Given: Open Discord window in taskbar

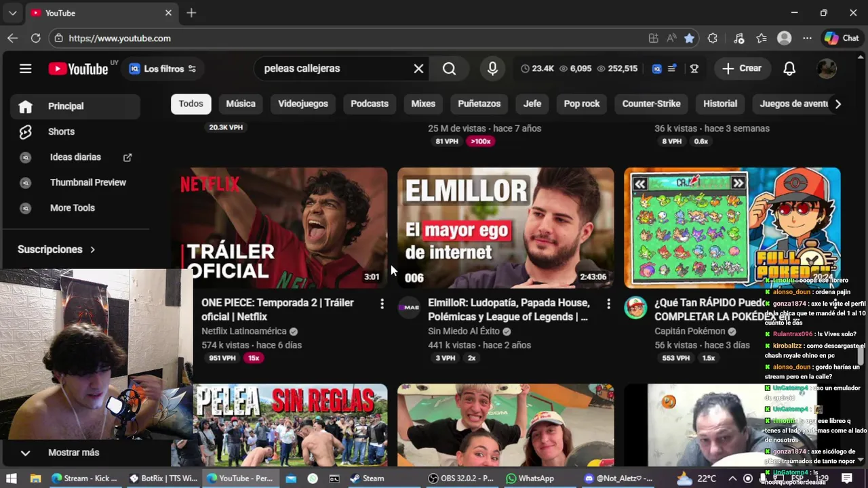Looking at the screenshot, I should [618, 479].
